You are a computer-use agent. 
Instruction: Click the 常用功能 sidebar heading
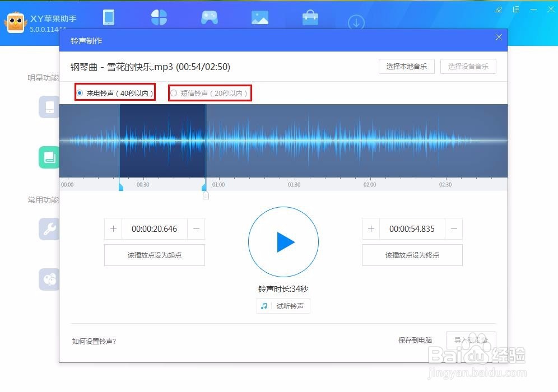click(43, 200)
